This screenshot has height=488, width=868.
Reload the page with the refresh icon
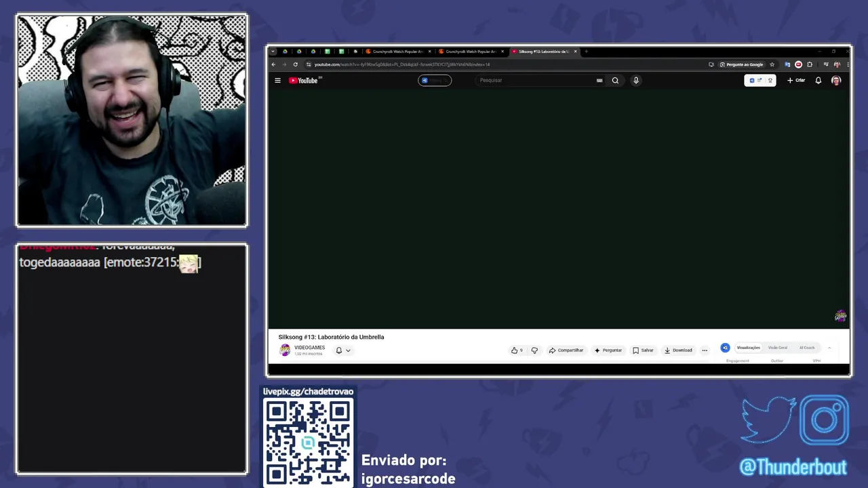[x=295, y=64]
